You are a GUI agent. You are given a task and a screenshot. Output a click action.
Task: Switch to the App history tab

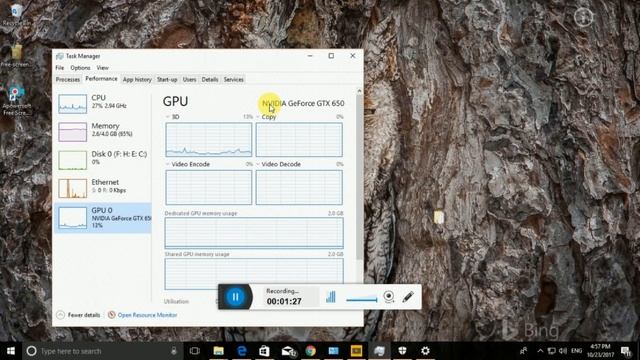coord(137,80)
